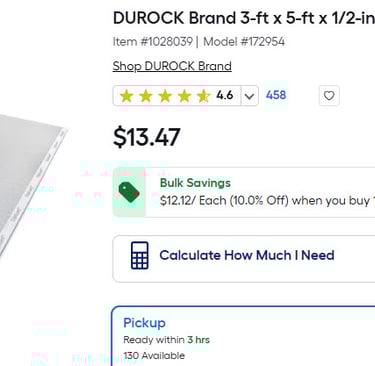Click the Bulk Savings heading
Screen dimensions: 375x366
pos(195,183)
